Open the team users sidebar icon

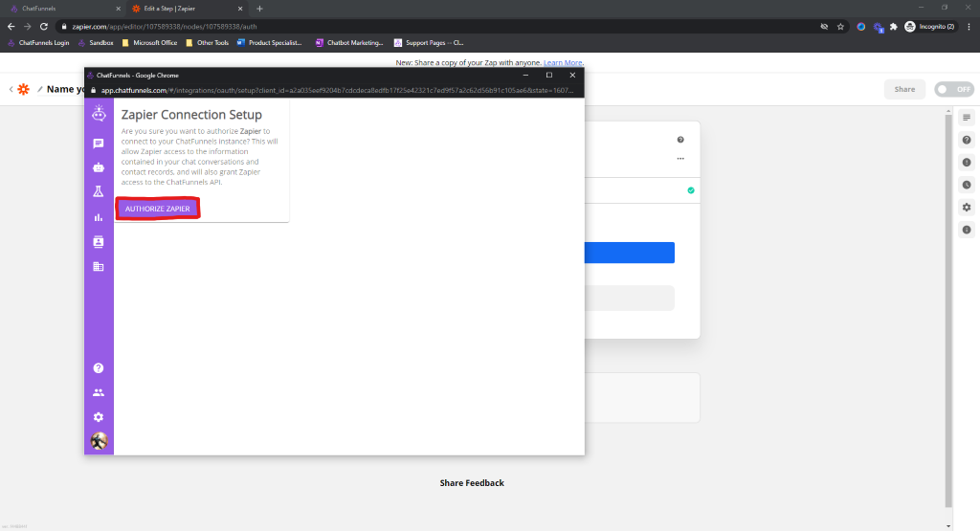[x=99, y=392]
